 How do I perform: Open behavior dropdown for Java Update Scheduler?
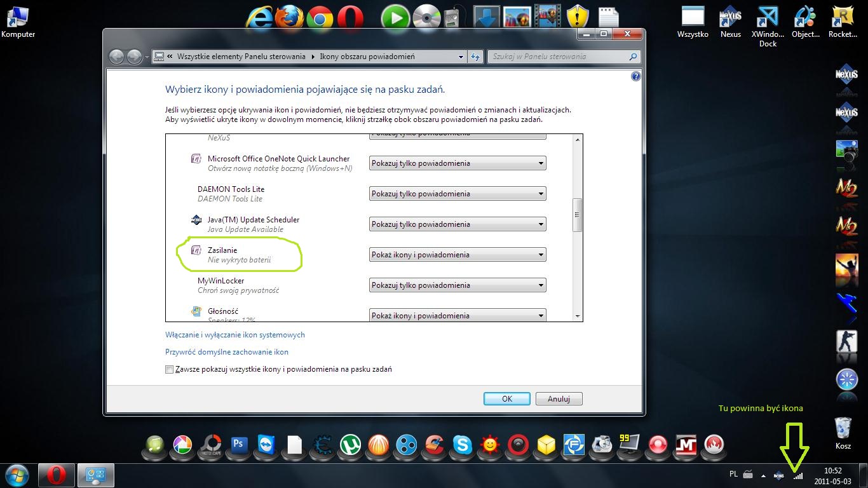(458, 224)
